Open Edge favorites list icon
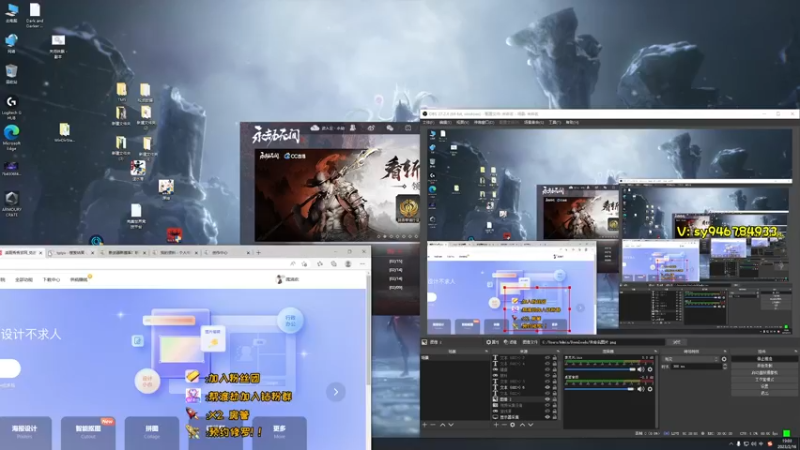800x450 pixels. 320,264
